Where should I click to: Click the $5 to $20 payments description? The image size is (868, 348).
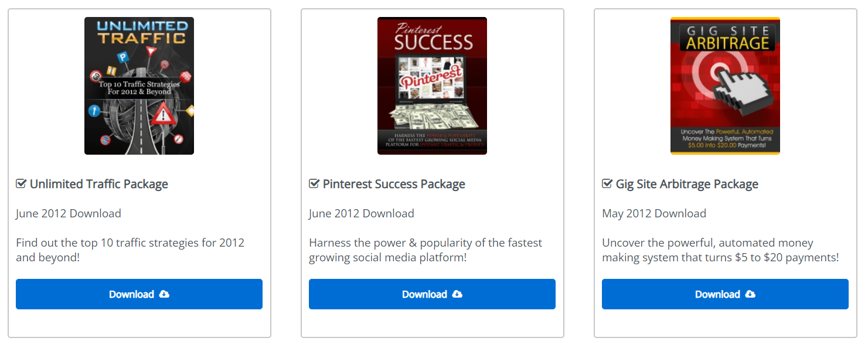pos(720,250)
